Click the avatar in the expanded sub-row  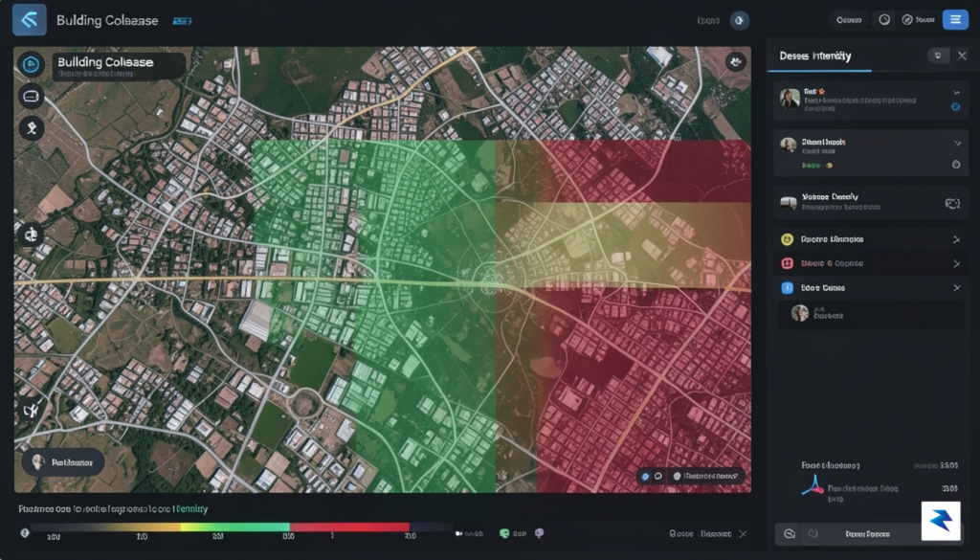(800, 312)
